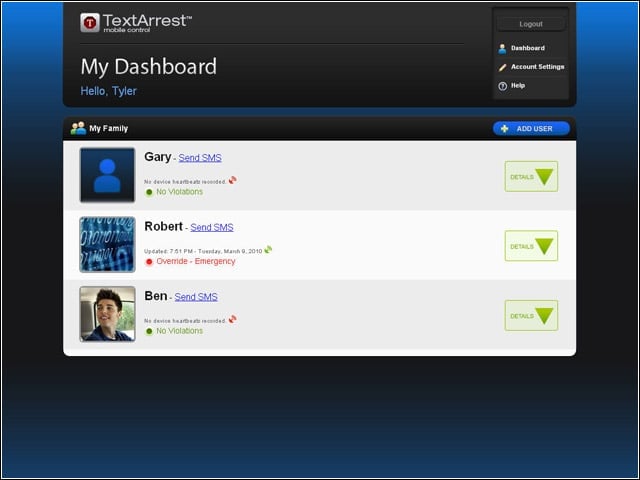640x480 pixels.
Task: Click the Help question mark icon
Action: tap(503, 86)
